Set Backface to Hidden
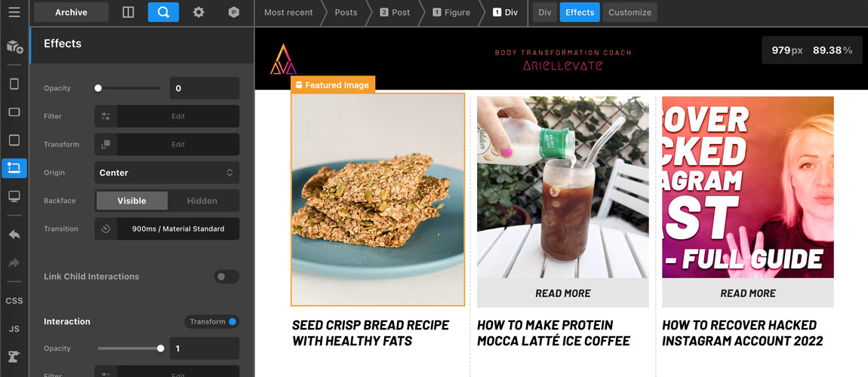 coord(202,201)
